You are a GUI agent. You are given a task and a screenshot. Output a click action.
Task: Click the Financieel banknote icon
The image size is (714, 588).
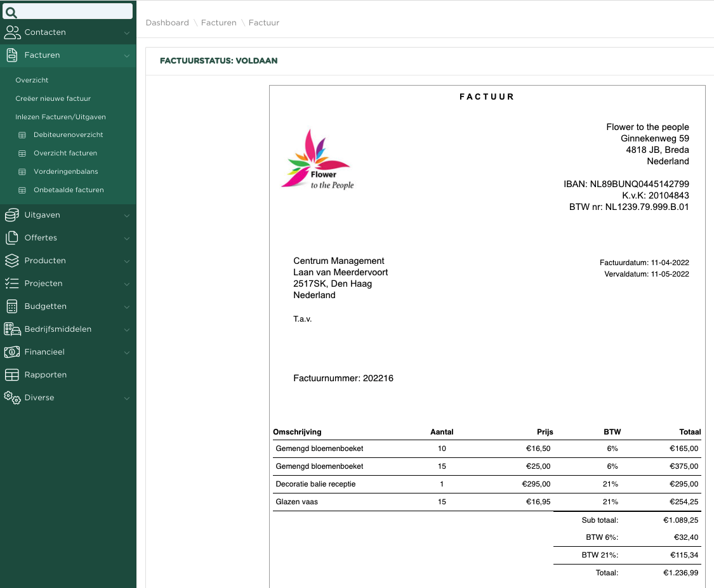tap(11, 352)
